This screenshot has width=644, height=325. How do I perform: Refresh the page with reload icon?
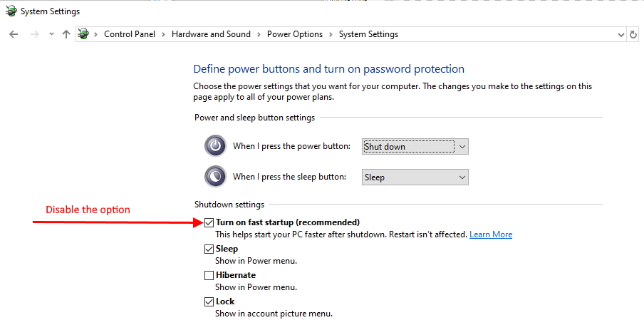coord(633,34)
